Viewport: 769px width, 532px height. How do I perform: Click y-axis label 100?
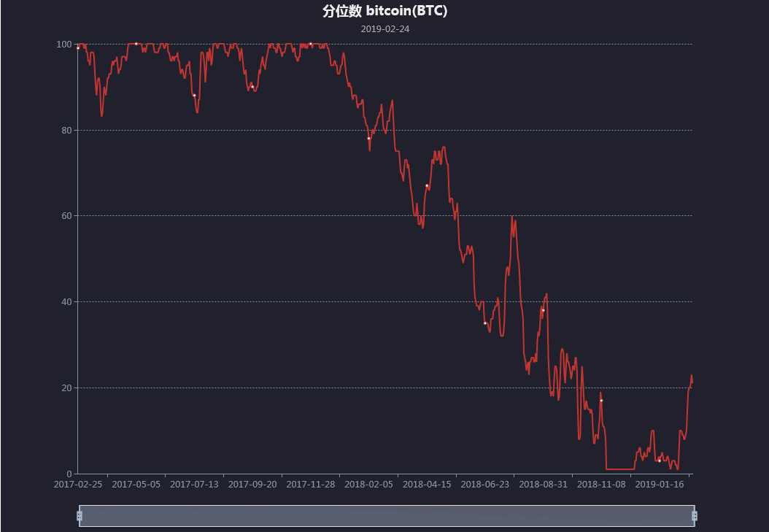click(x=64, y=44)
